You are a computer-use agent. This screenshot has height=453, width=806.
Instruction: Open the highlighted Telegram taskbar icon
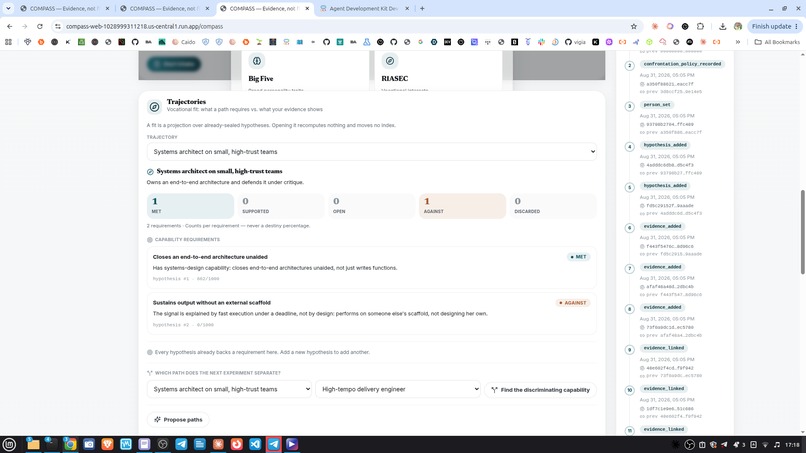pos(273,444)
